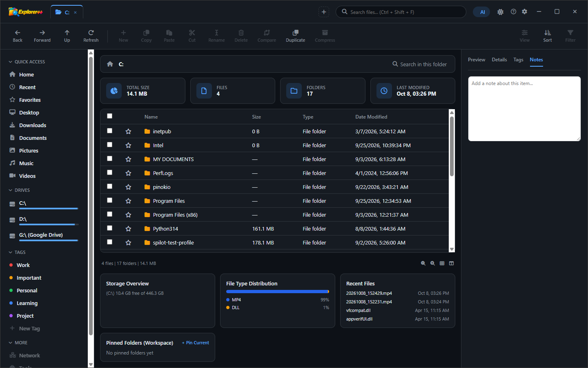Check the Select All header checkbox

point(109,116)
